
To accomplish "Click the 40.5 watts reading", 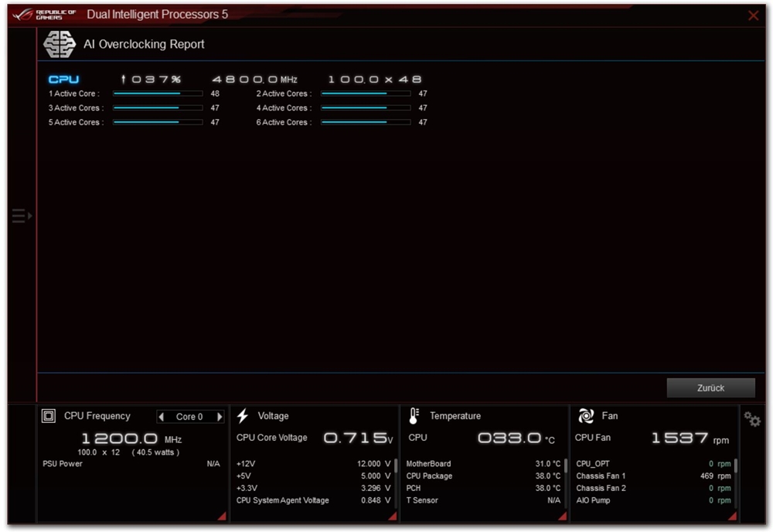I will pyautogui.click(x=155, y=452).
